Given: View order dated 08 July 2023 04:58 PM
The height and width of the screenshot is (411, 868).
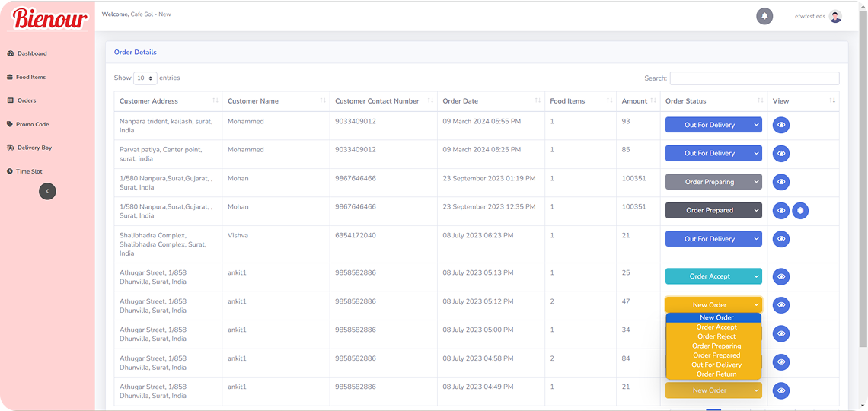Looking at the screenshot, I should coord(781,362).
